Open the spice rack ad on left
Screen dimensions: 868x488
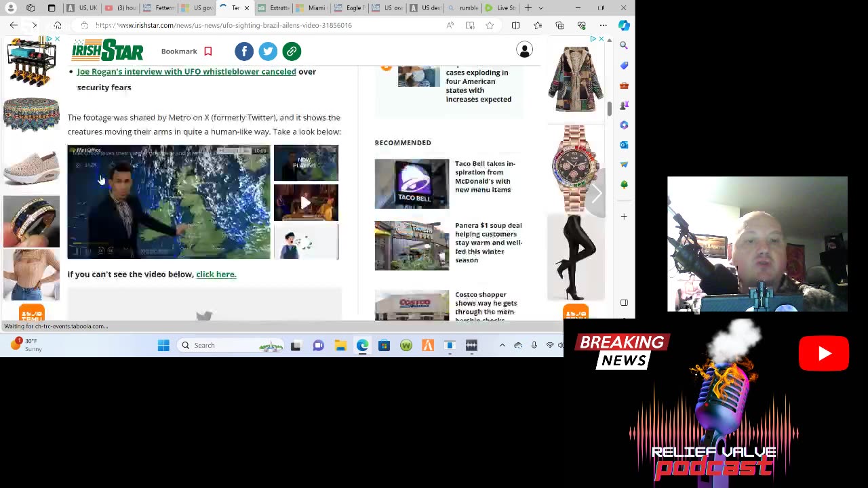click(31, 63)
